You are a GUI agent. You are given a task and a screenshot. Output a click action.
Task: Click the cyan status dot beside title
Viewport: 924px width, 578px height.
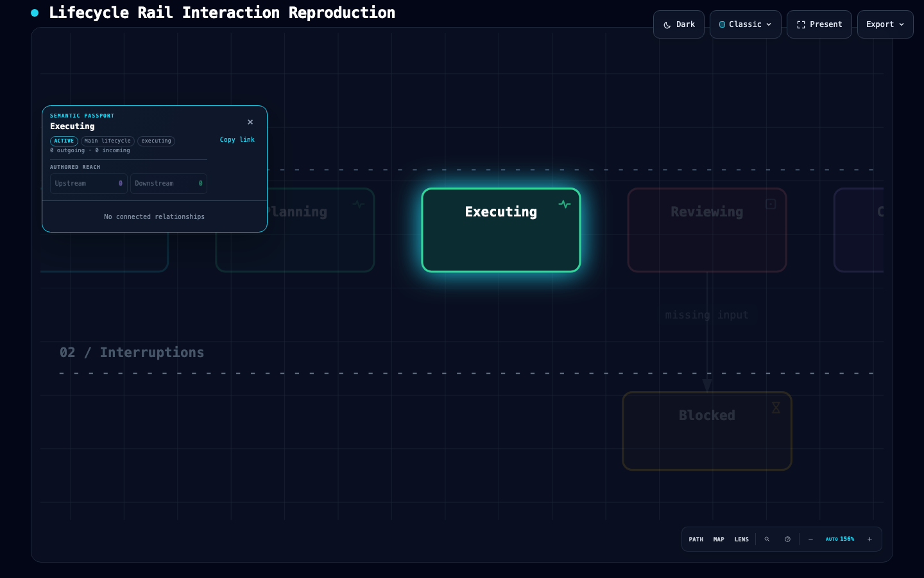coord(35,13)
